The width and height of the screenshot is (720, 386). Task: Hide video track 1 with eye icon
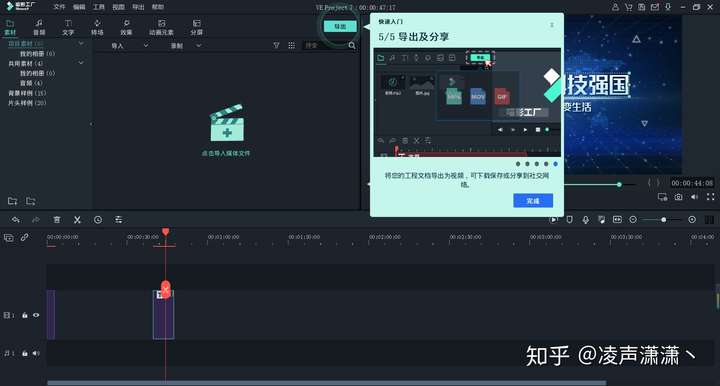[36, 315]
